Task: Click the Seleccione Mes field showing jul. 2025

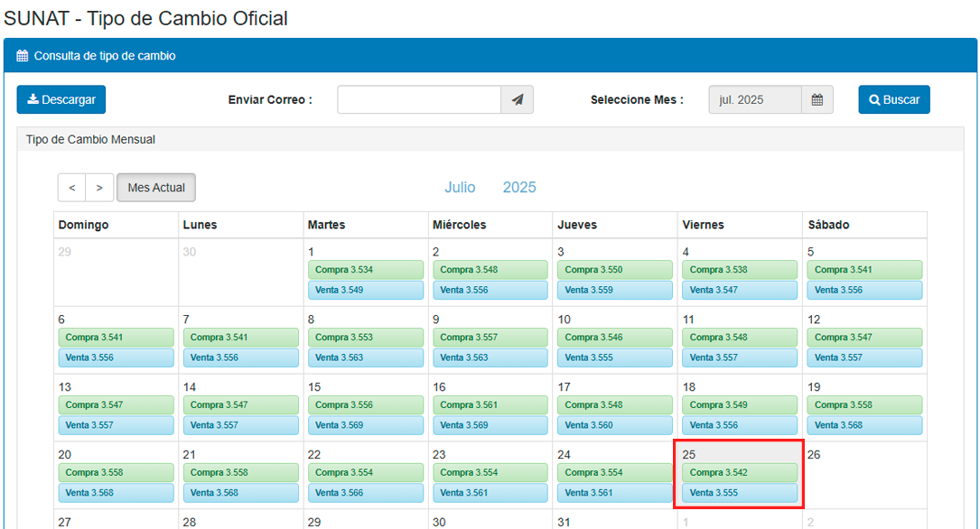Action: (x=755, y=100)
